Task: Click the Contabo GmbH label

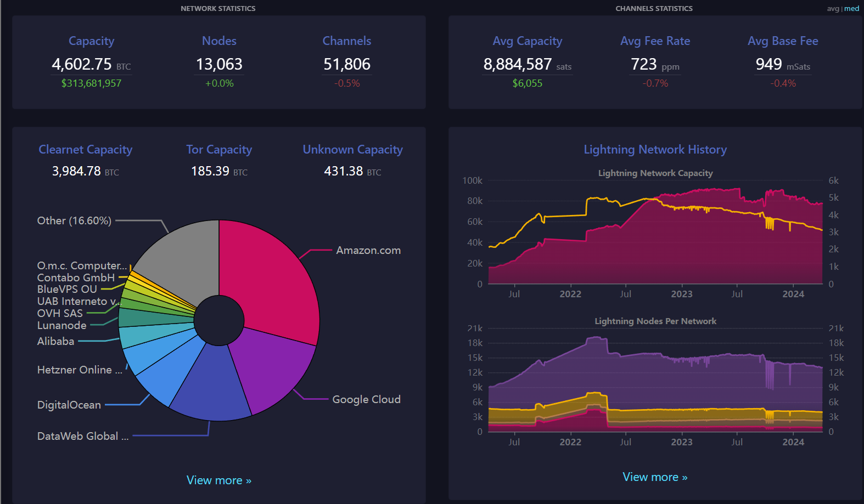Action: point(76,278)
